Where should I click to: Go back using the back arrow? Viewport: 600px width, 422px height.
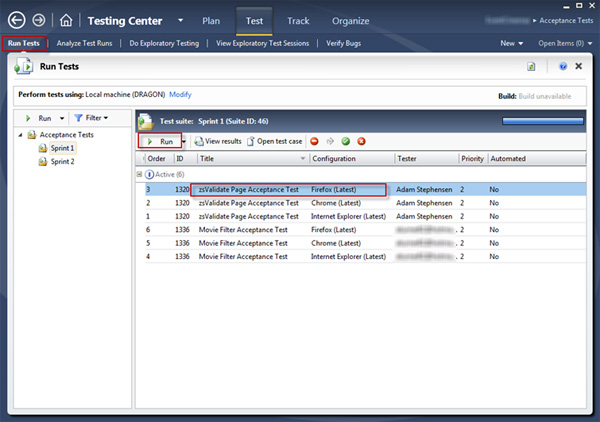pyautogui.click(x=15, y=20)
